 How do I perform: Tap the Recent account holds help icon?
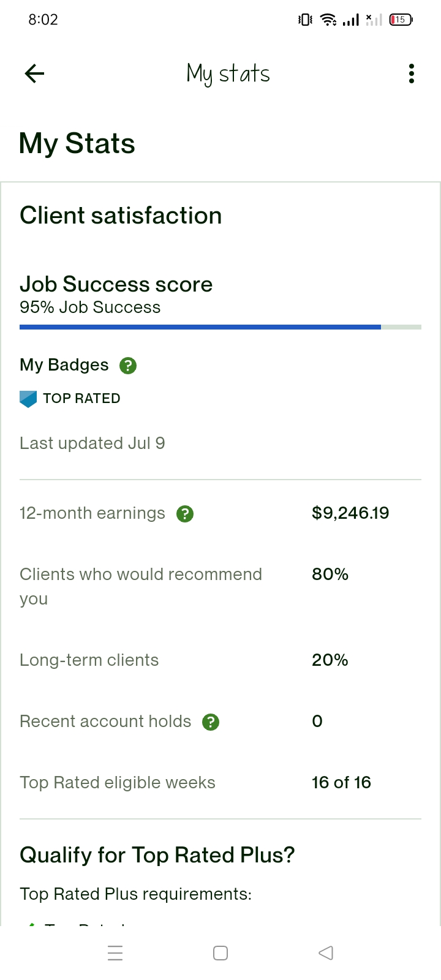click(211, 722)
